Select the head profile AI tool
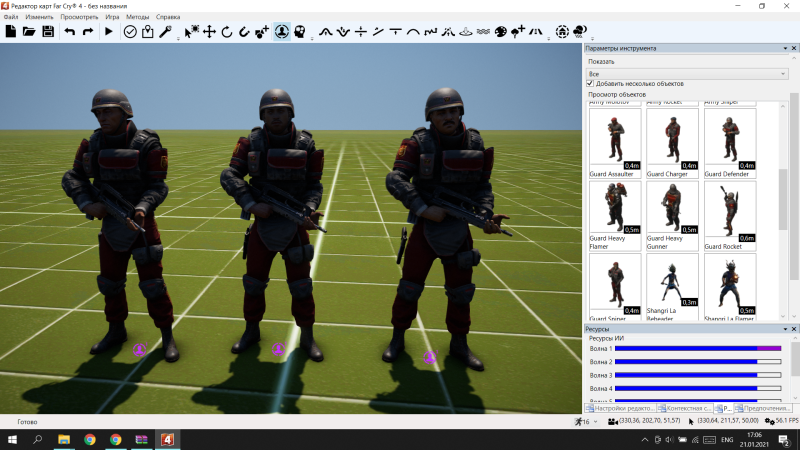 (300, 32)
